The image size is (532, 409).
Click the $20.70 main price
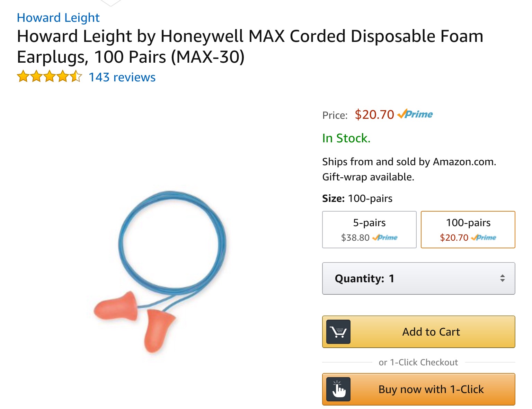[374, 115]
